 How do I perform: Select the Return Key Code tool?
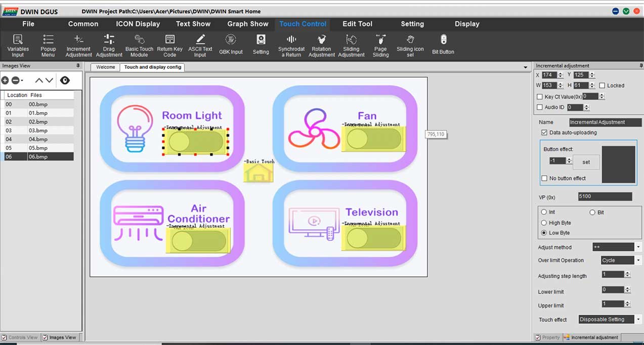170,46
